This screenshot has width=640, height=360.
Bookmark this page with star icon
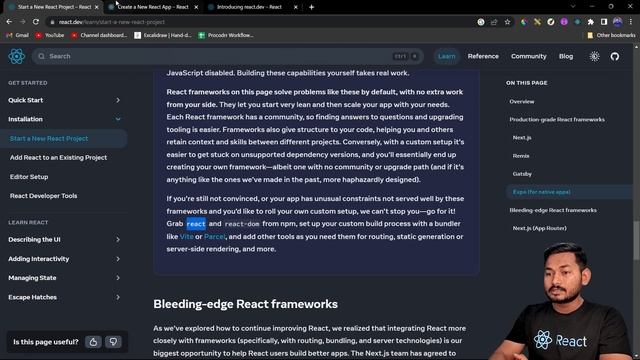[x=507, y=22]
